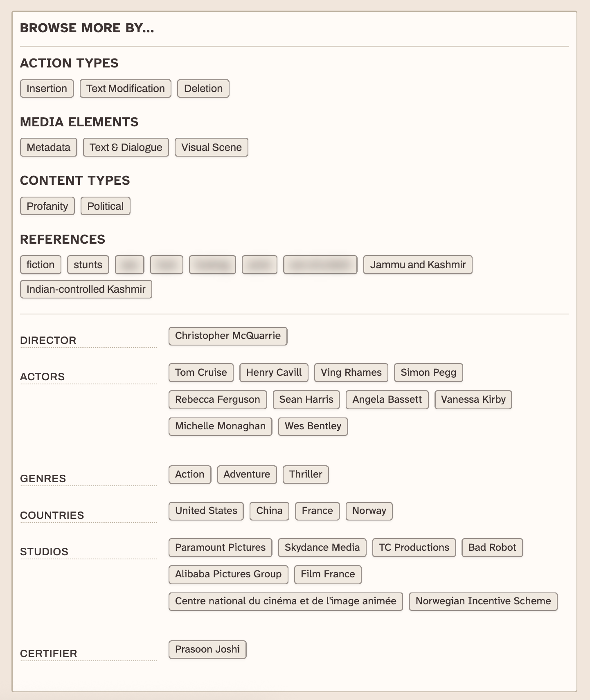Click the Wes Bentley actor tag
590x700 pixels.
pyautogui.click(x=313, y=426)
